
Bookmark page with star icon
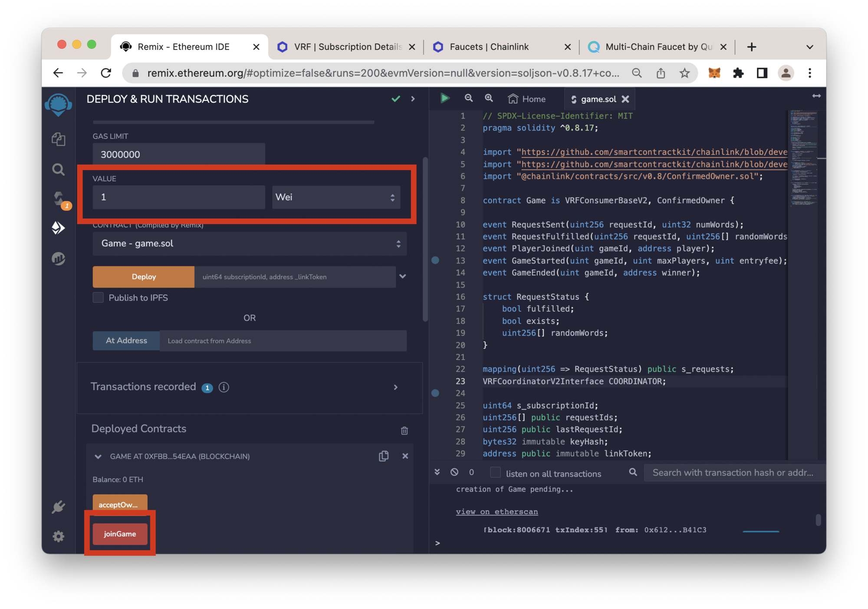coord(684,73)
